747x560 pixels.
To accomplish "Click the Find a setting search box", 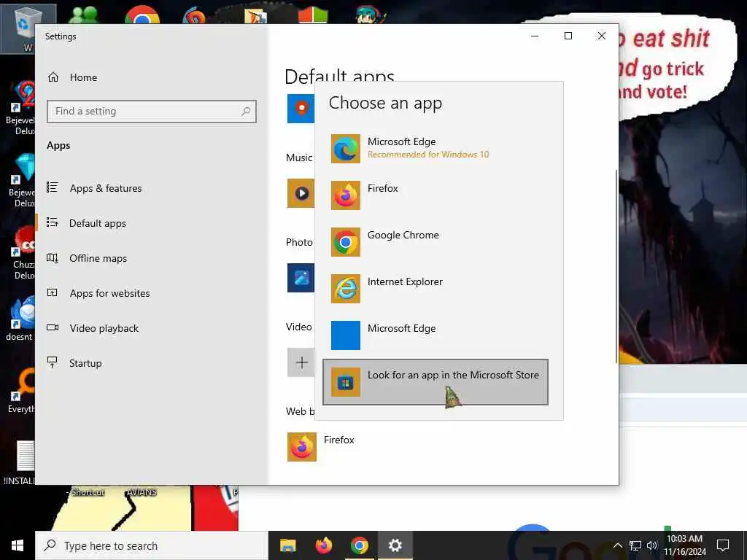I will tap(152, 112).
